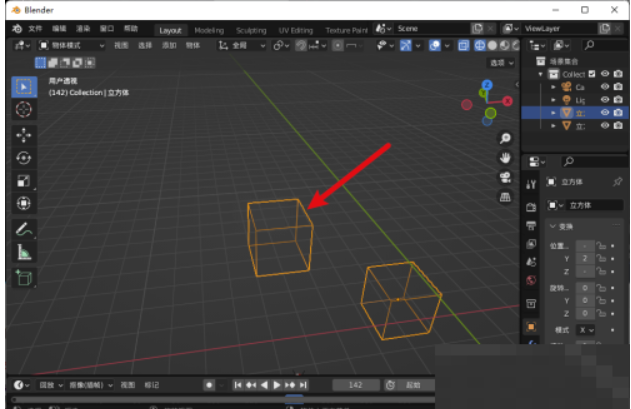Hide the Camera object eye icon
631x409 pixels.
point(605,87)
